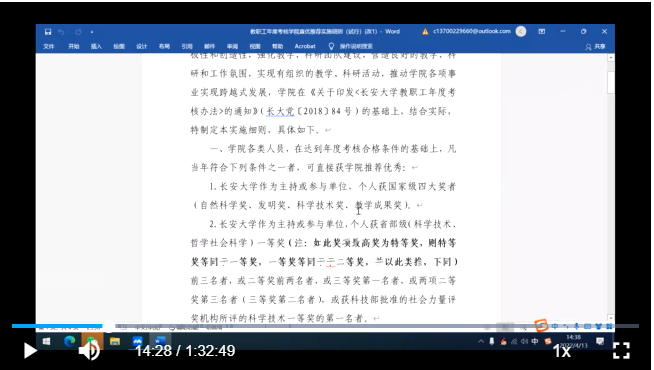The width and height of the screenshot is (654, 370).
Task: Mute the video volume
Action: click(89, 350)
